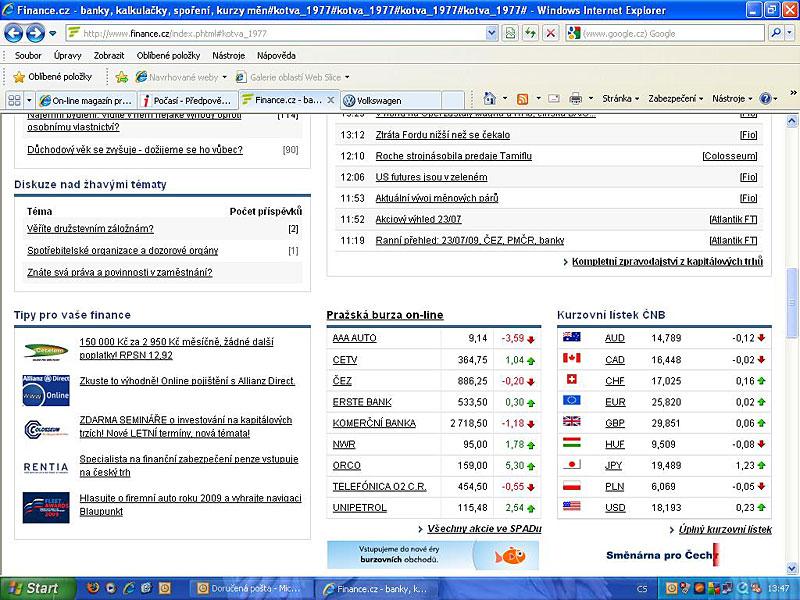Open the Zobrazit menu

tap(109, 56)
